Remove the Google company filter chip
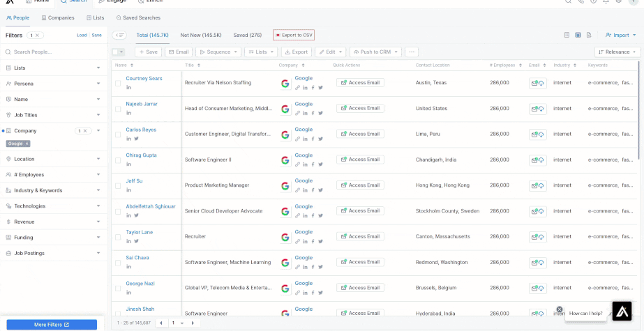Image resolution: width=644 pixels, height=331 pixels. pyautogui.click(x=27, y=144)
